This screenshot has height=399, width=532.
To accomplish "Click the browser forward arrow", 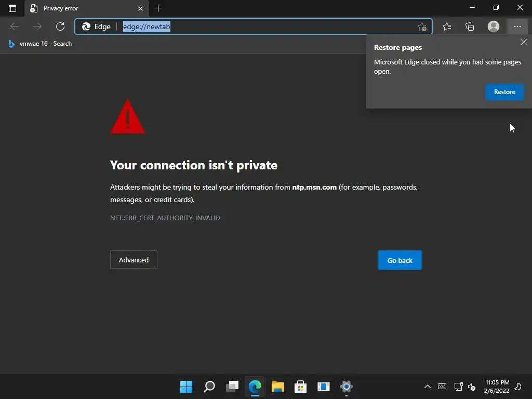I will [x=37, y=26].
